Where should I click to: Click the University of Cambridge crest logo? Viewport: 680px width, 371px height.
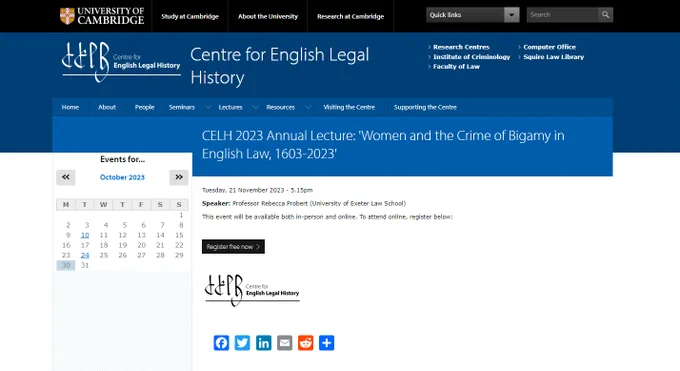102,16
